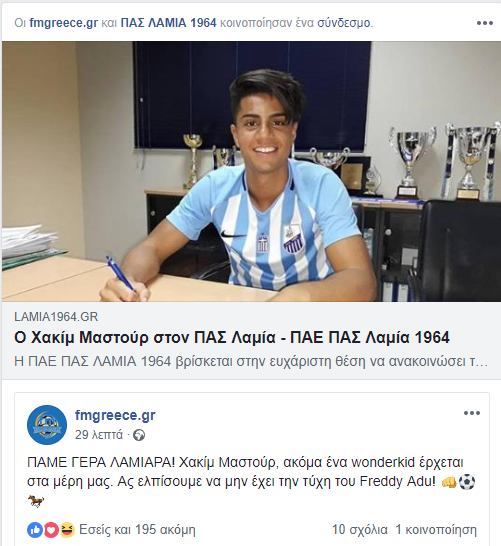501x546 pixels.
Task: Open the inner fmgreece.gr post options menu
Action: coord(472,413)
